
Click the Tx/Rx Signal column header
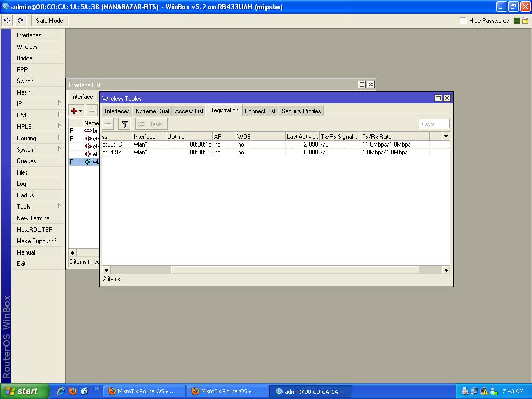tap(340, 137)
